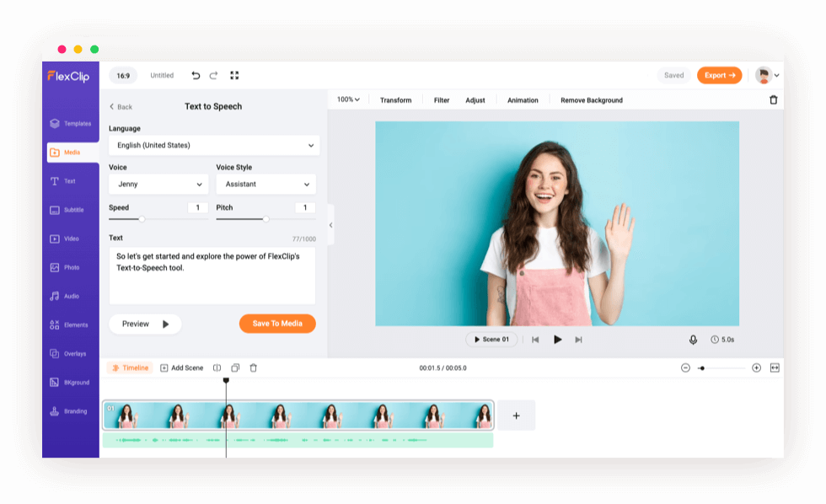Image resolution: width=826 pixels, height=504 pixels.
Task: Split the scene with split icon
Action: (x=217, y=368)
